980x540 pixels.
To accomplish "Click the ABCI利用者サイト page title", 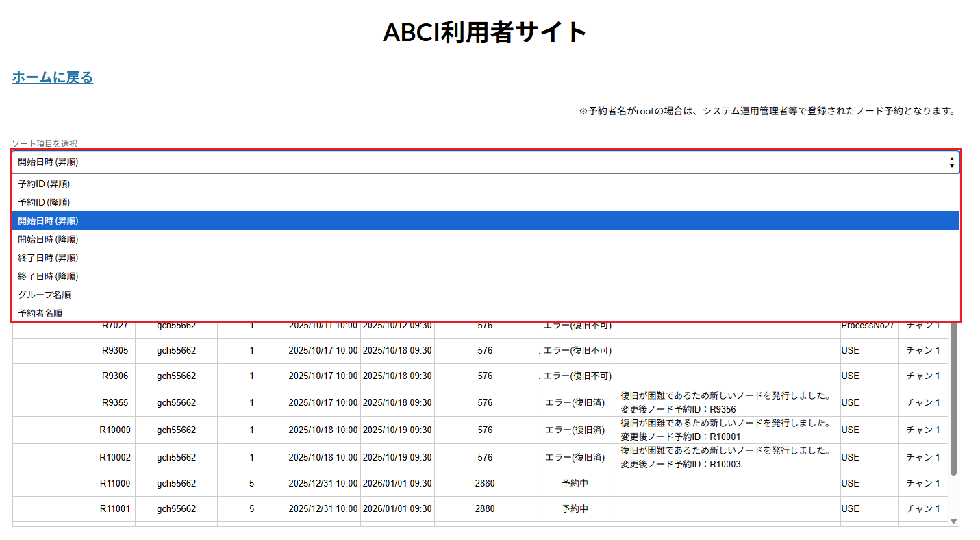I will (485, 32).
